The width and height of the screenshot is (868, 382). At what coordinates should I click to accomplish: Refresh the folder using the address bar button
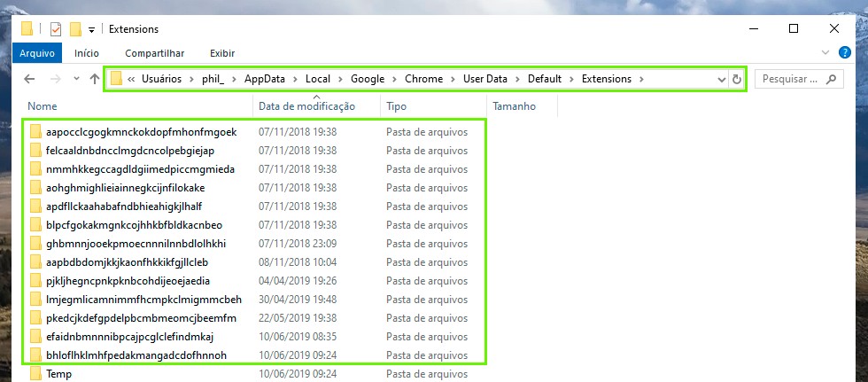737,79
